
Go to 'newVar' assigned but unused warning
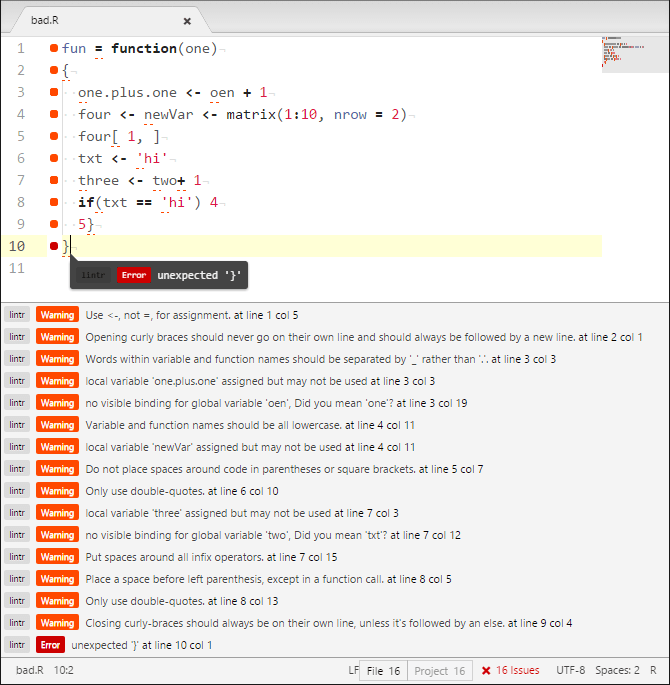(250, 447)
